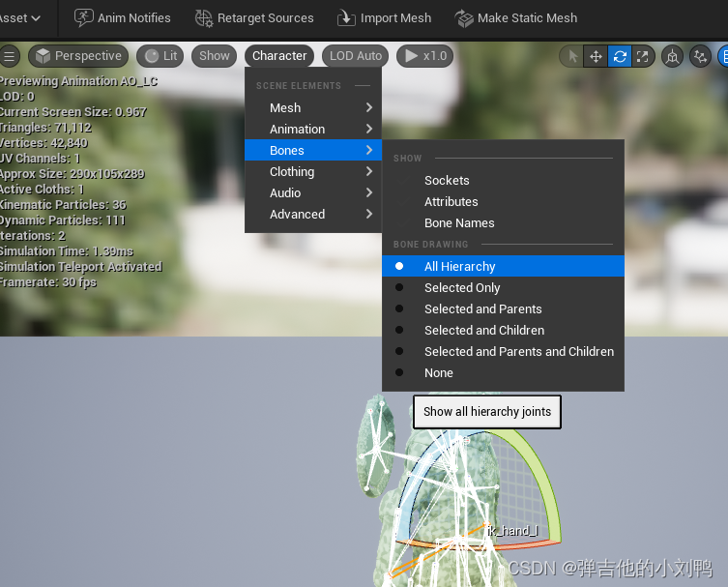Open the Bones submenu item
The width and height of the screenshot is (728, 587).
313,151
